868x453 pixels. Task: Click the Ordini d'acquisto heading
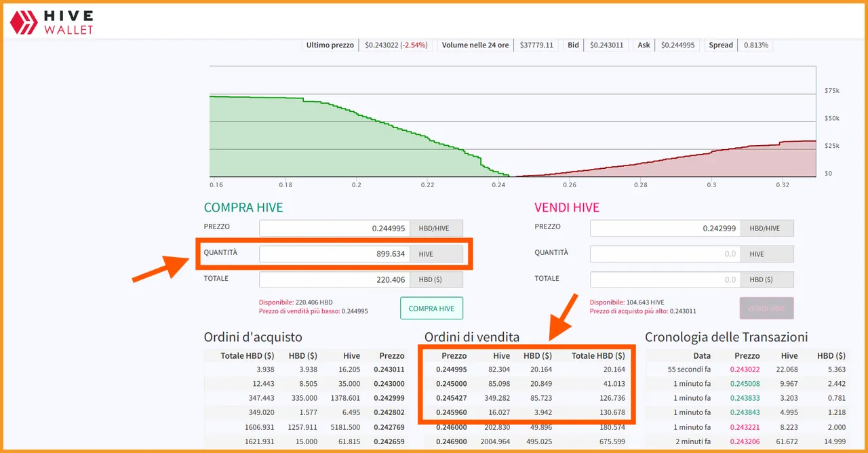coord(253,337)
